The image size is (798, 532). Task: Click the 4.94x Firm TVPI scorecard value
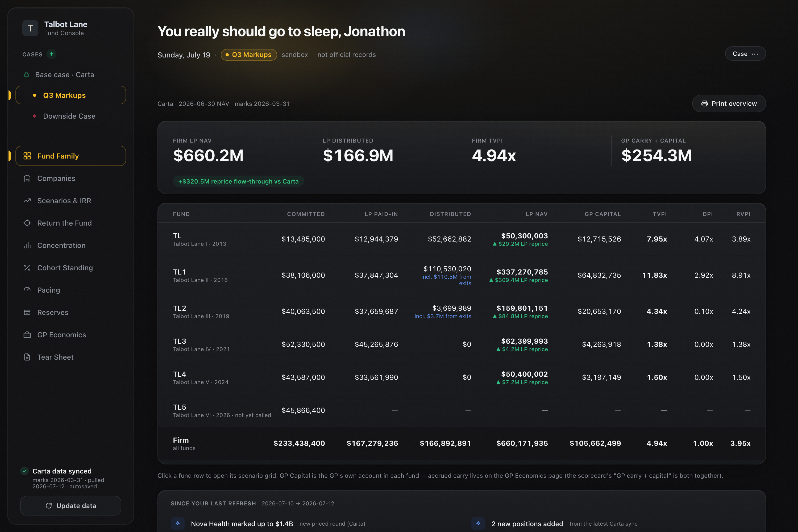pos(494,155)
